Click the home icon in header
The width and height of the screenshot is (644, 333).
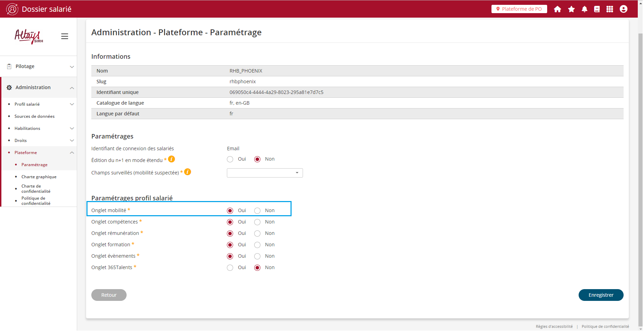557,9
